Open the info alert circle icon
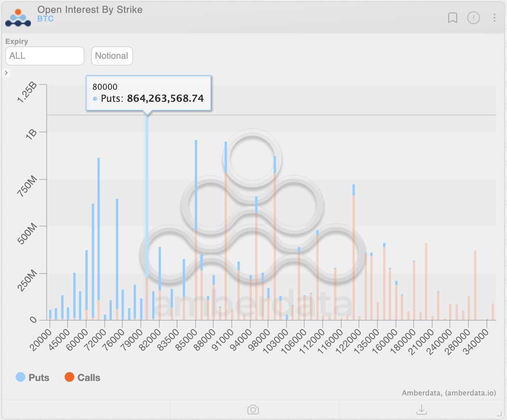 474,18
